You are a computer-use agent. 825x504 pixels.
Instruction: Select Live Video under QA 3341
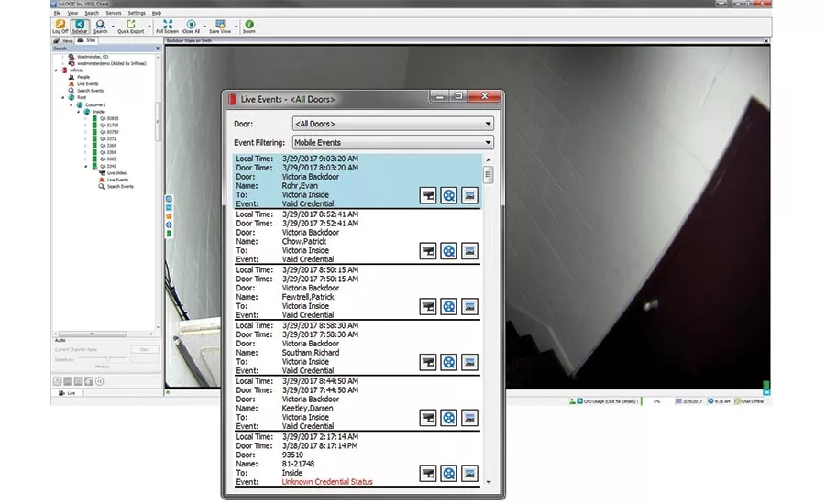coord(115,172)
